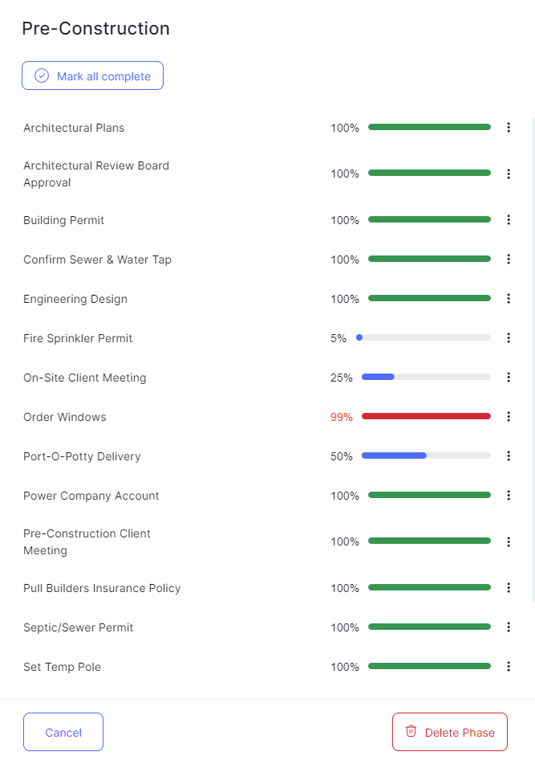Viewport: 535px width, 768px height.
Task: Click the Port-O-Potty Delivery progress bar
Action: [x=426, y=456]
